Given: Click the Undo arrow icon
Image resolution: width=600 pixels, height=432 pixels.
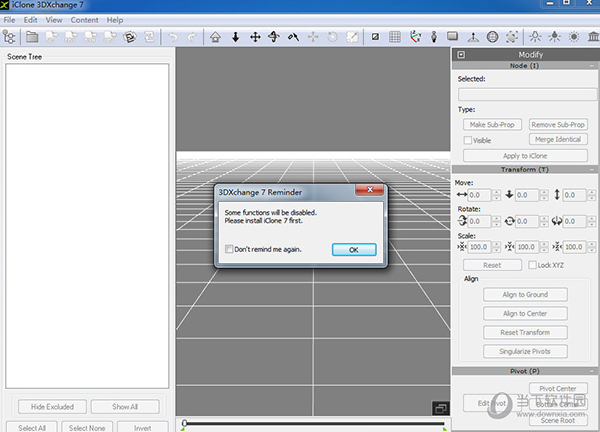Looking at the screenshot, I should (173, 37).
